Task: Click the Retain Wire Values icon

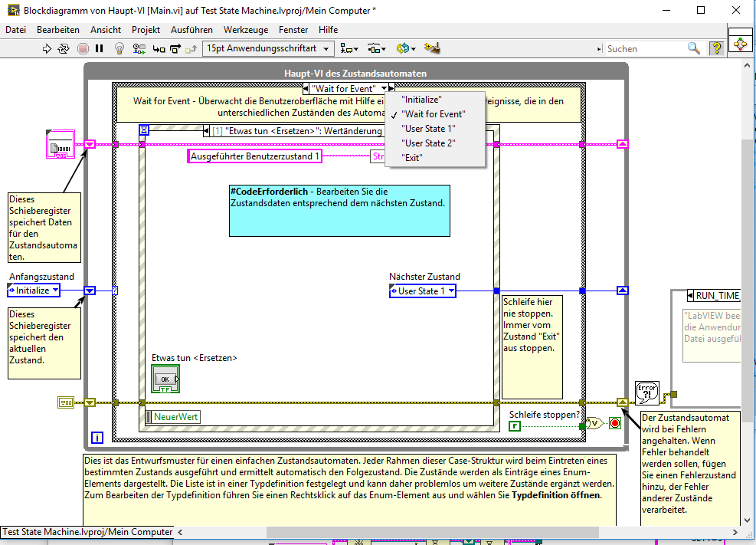Action: pyautogui.click(x=139, y=48)
